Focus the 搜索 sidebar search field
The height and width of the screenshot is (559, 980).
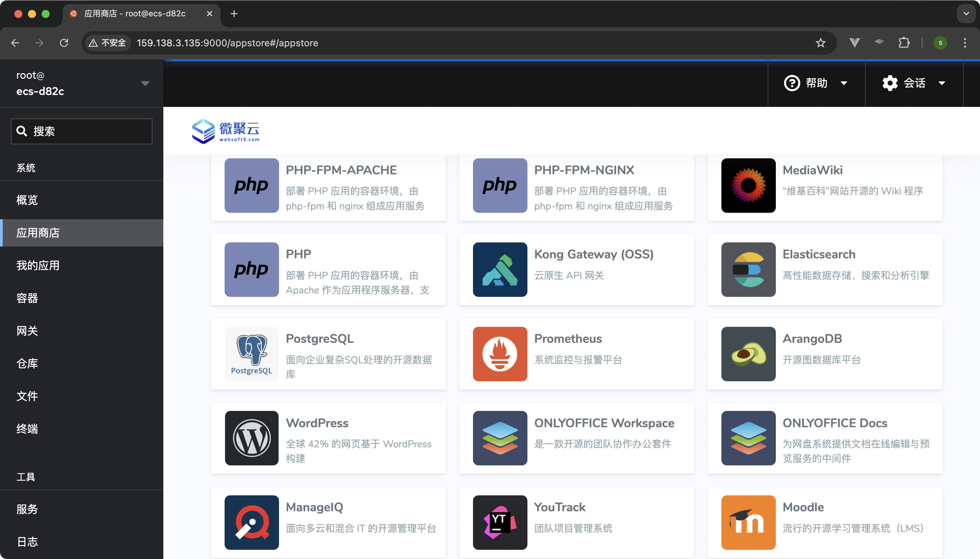click(x=81, y=131)
